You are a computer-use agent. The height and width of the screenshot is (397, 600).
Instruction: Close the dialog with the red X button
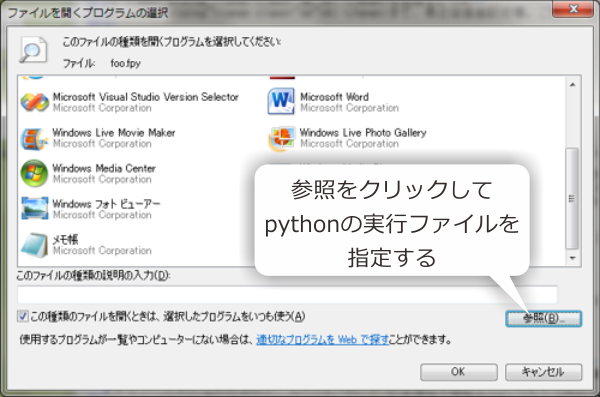coord(573,9)
